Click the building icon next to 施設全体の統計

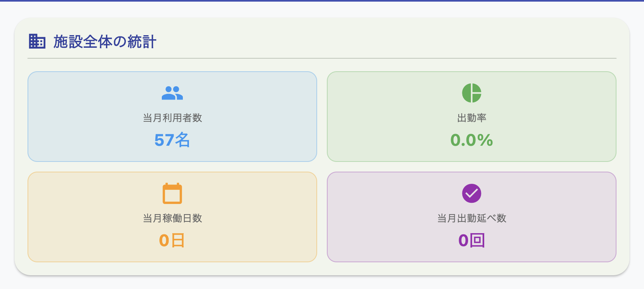[37, 41]
